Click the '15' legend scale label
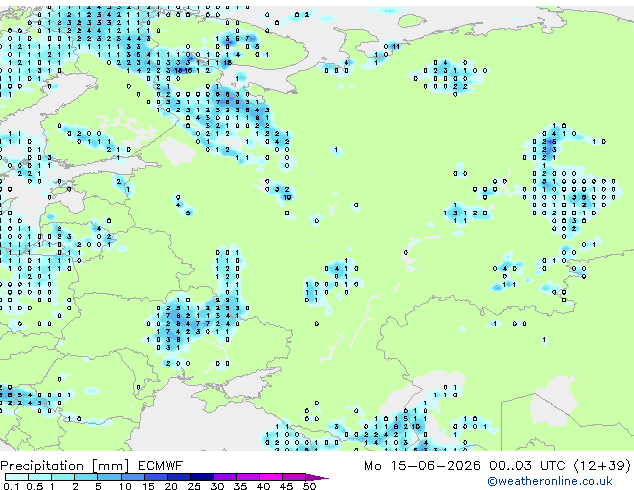The height and width of the screenshot is (490, 634). click(x=148, y=486)
